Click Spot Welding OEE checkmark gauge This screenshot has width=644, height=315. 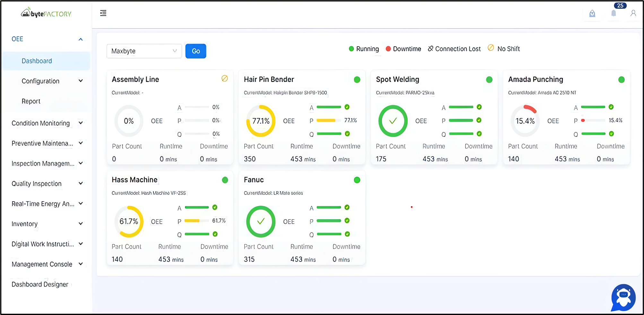(x=393, y=121)
